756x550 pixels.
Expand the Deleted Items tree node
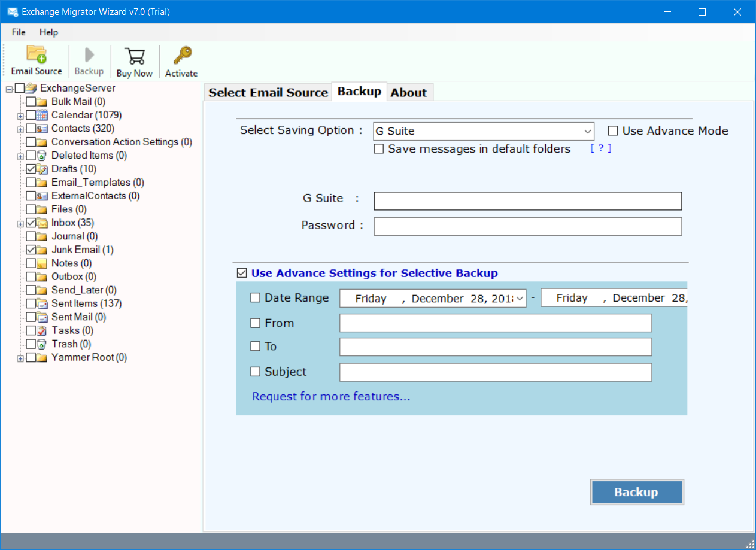coord(20,156)
